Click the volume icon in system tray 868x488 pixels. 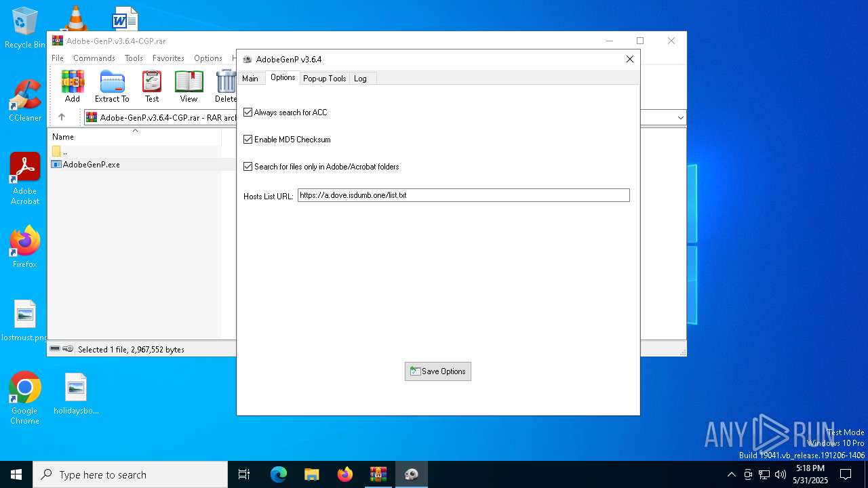pos(781,474)
